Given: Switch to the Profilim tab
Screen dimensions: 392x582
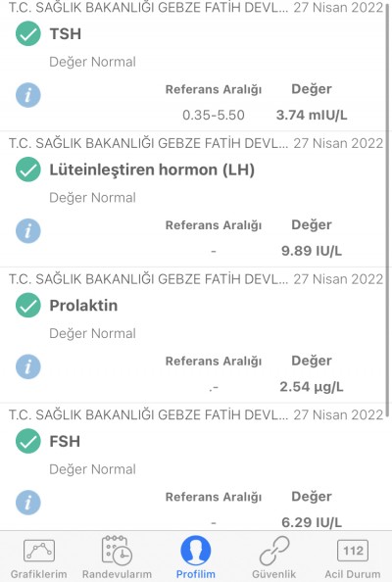Looking at the screenshot, I should point(196,558).
